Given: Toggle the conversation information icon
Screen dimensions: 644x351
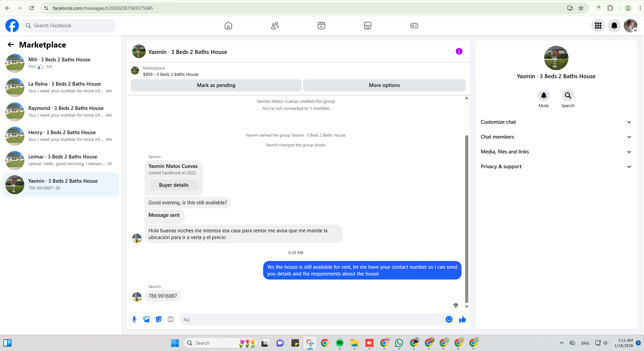Looking at the screenshot, I should point(459,51).
